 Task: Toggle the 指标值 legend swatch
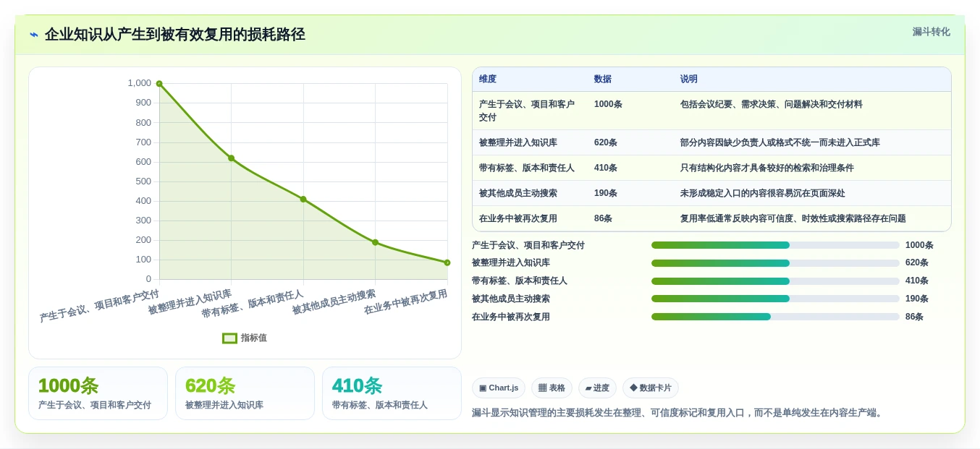pyautogui.click(x=229, y=338)
